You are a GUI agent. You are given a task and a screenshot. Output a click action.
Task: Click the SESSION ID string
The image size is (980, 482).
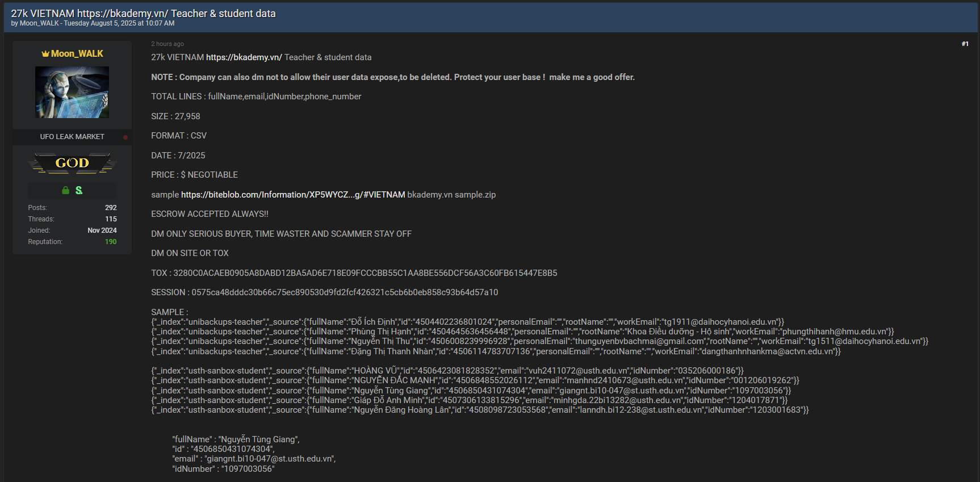pyautogui.click(x=345, y=292)
